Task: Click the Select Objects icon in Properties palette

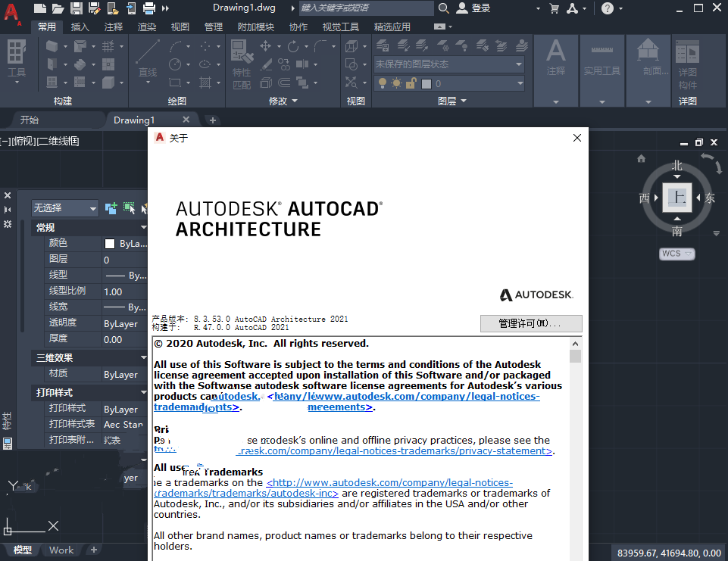Action: (129, 208)
